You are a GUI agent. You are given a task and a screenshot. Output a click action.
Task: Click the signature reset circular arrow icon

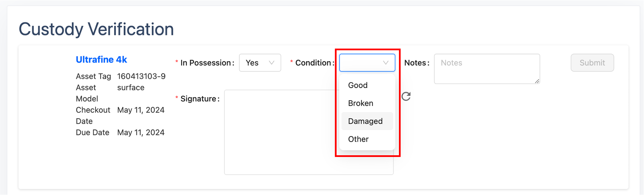[406, 96]
